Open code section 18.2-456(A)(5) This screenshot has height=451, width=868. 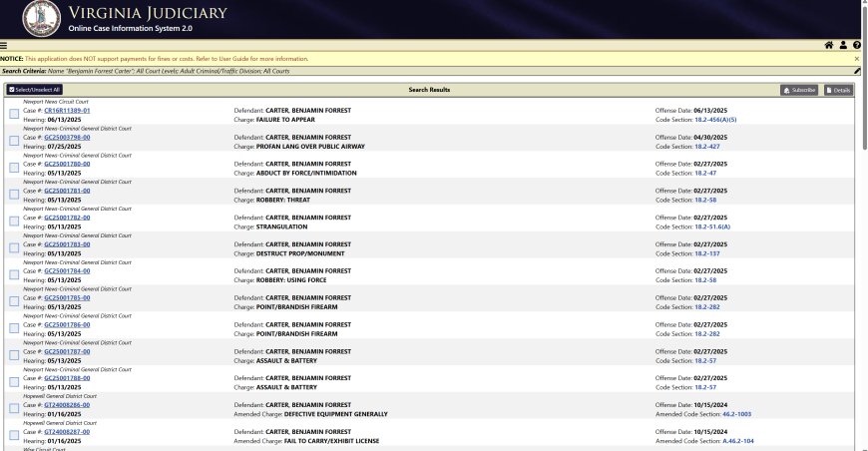pos(715,120)
